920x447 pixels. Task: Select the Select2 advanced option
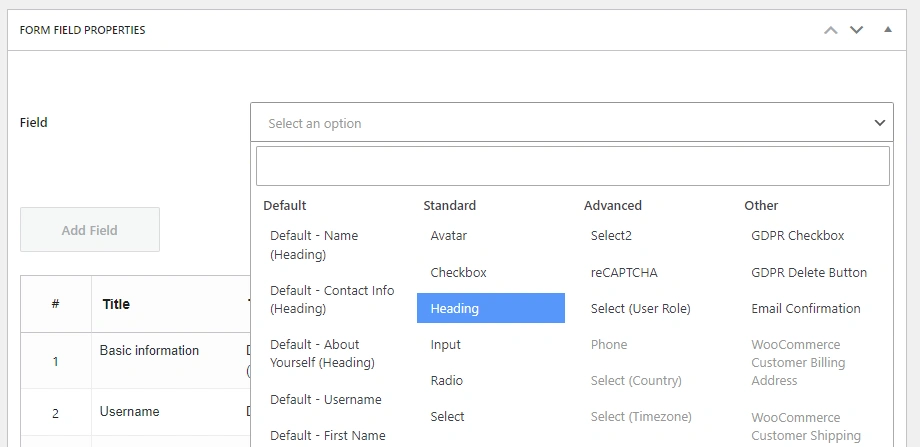point(611,236)
